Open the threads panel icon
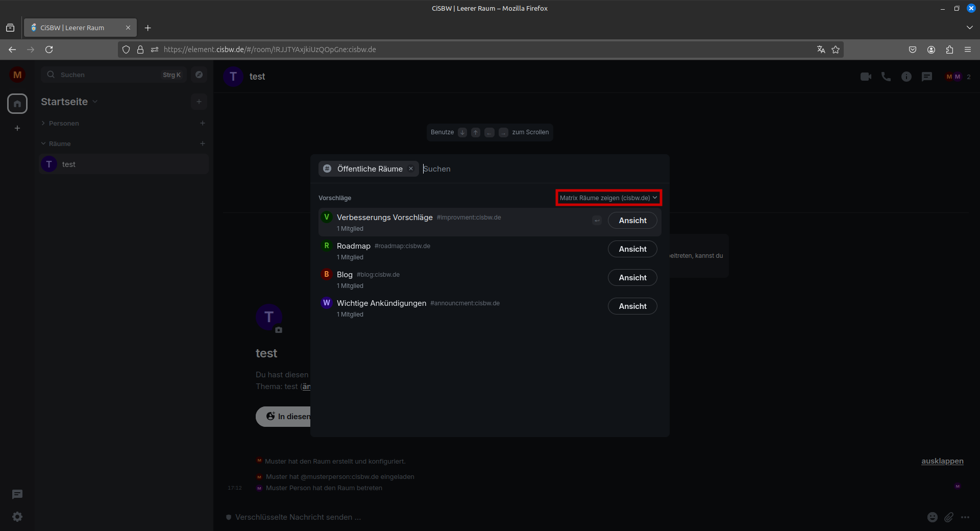980x531 pixels. pyautogui.click(x=927, y=77)
